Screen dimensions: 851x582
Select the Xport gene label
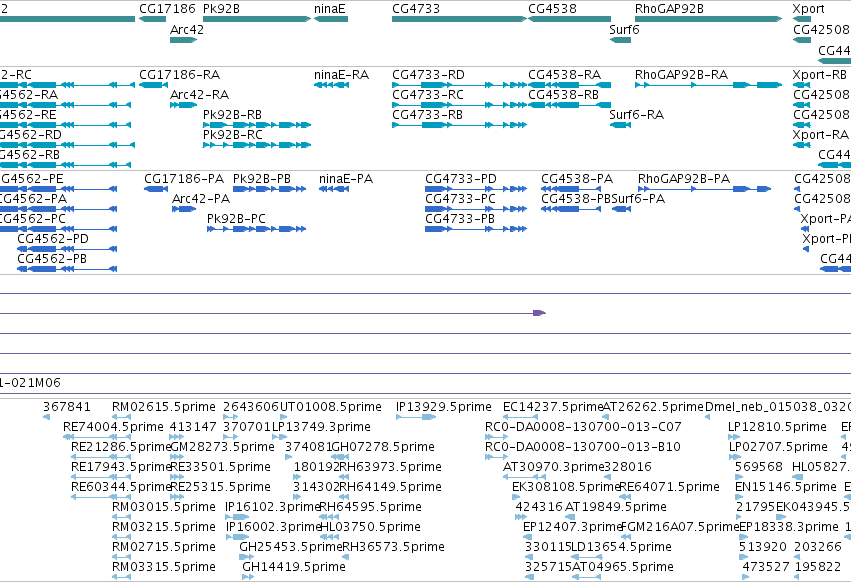coord(808,9)
